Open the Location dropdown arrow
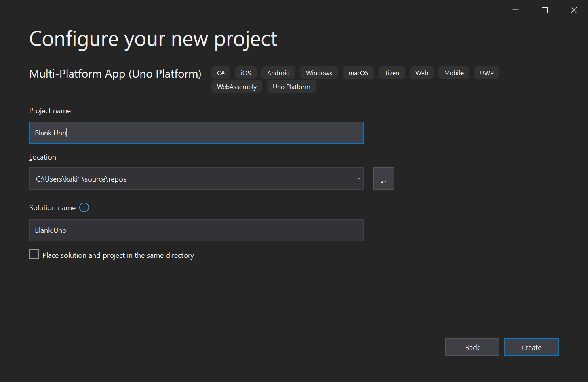 tap(359, 179)
